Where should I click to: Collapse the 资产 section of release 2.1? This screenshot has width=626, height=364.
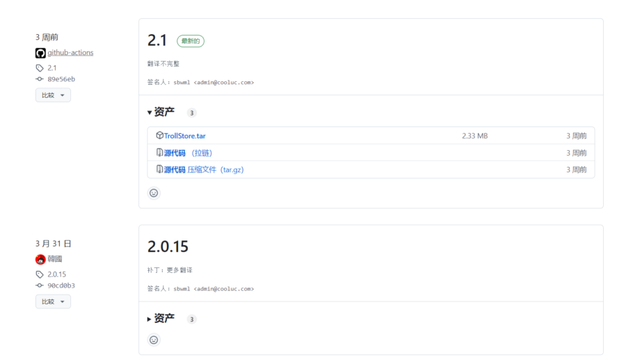pos(161,112)
